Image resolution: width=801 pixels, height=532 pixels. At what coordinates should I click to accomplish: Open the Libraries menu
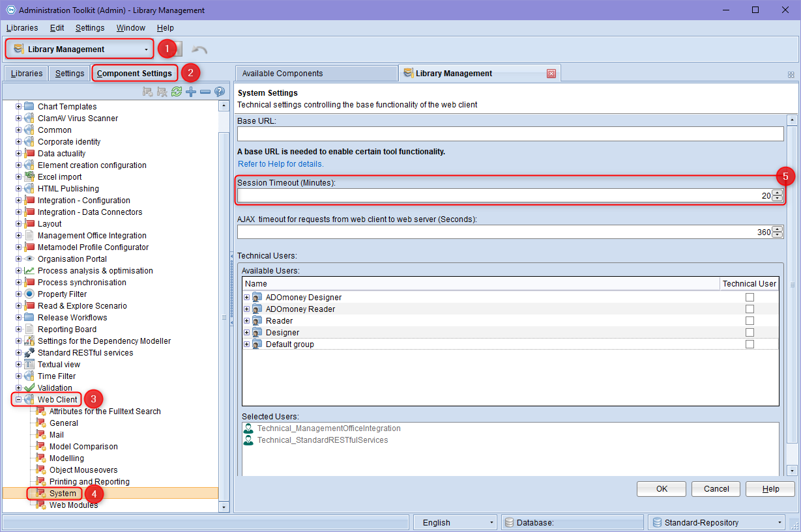(22, 28)
